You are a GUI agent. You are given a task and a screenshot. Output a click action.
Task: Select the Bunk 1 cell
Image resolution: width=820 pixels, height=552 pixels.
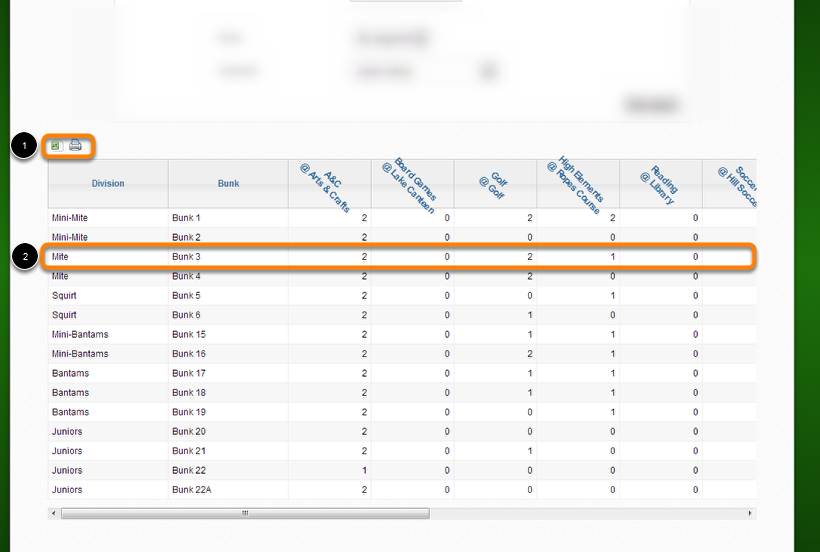click(x=187, y=217)
